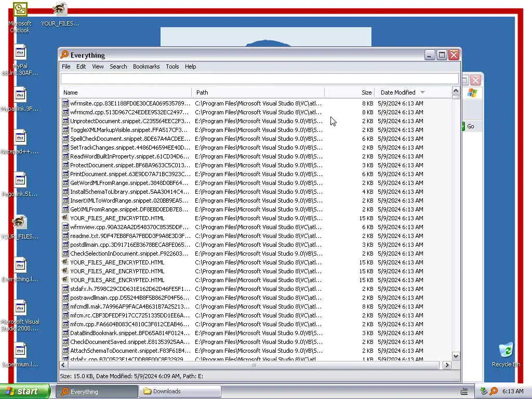The height and width of the screenshot is (399, 532).
Task: Switch to Downloads taskbar button
Action: 180,392
